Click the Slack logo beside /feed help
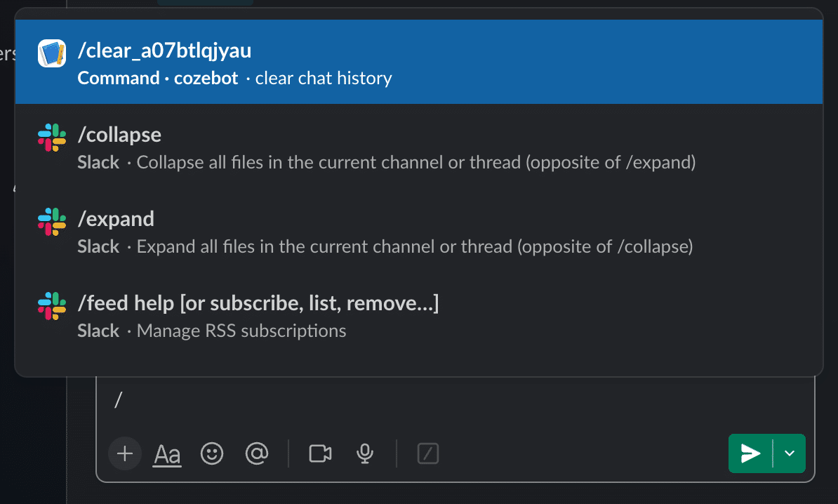 [x=52, y=306]
